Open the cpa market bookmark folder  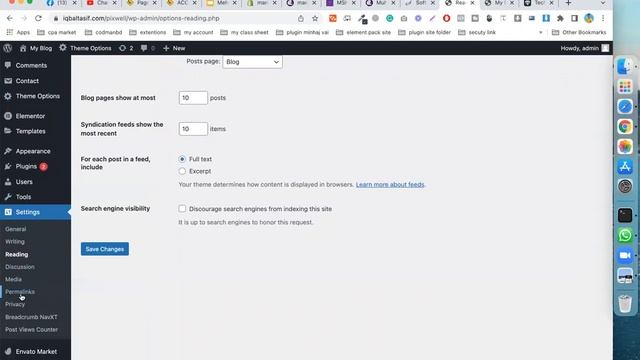(x=57, y=32)
